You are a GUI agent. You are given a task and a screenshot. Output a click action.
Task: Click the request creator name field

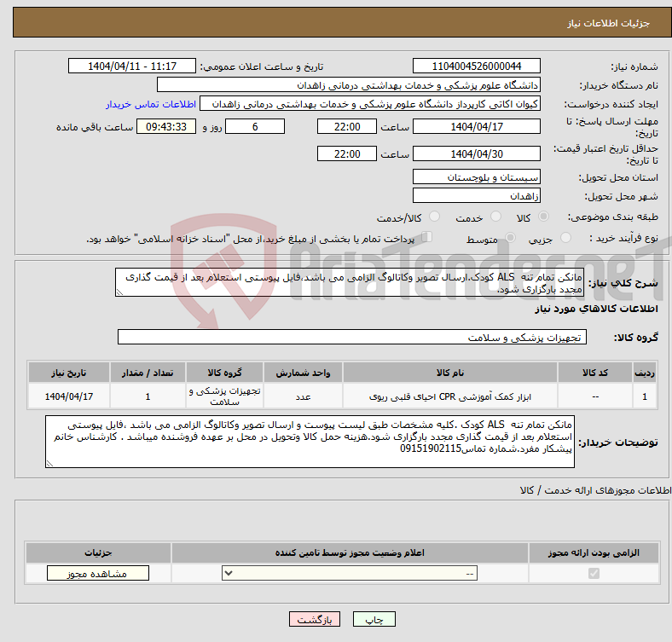pos(370,104)
